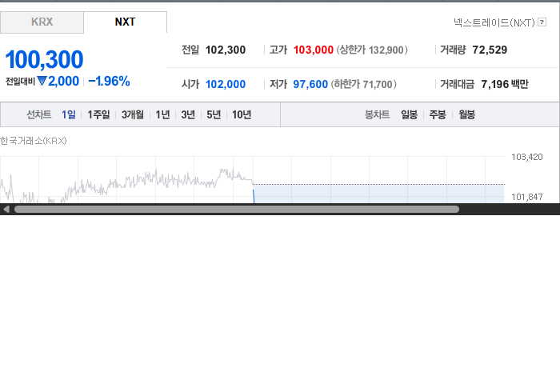This screenshot has height=392, width=560.
Task: Open the 일봉 candle chart
Action: coord(409,114)
